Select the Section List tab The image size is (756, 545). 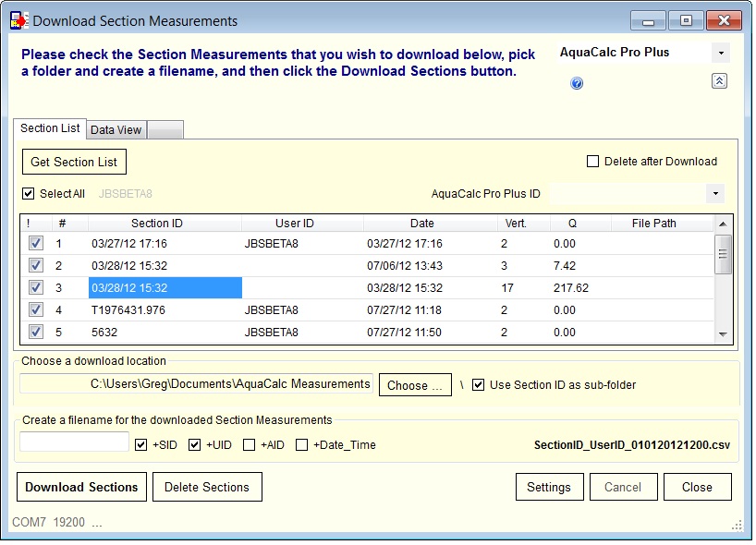click(x=50, y=128)
